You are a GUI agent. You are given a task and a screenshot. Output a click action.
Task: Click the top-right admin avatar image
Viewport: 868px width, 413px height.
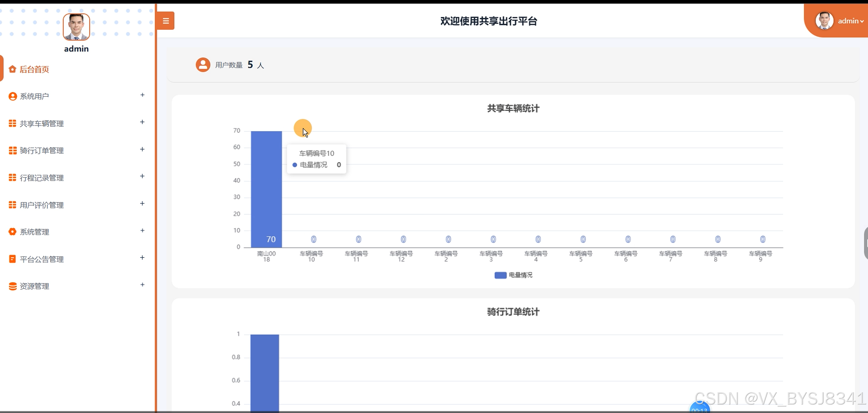point(824,21)
